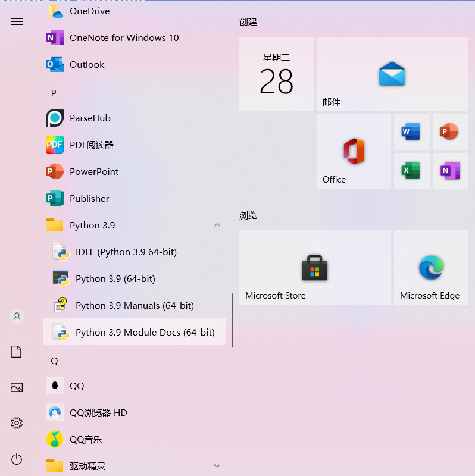475x476 pixels.
Task: Open the 邮件 mail tile
Action: [392, 74]
